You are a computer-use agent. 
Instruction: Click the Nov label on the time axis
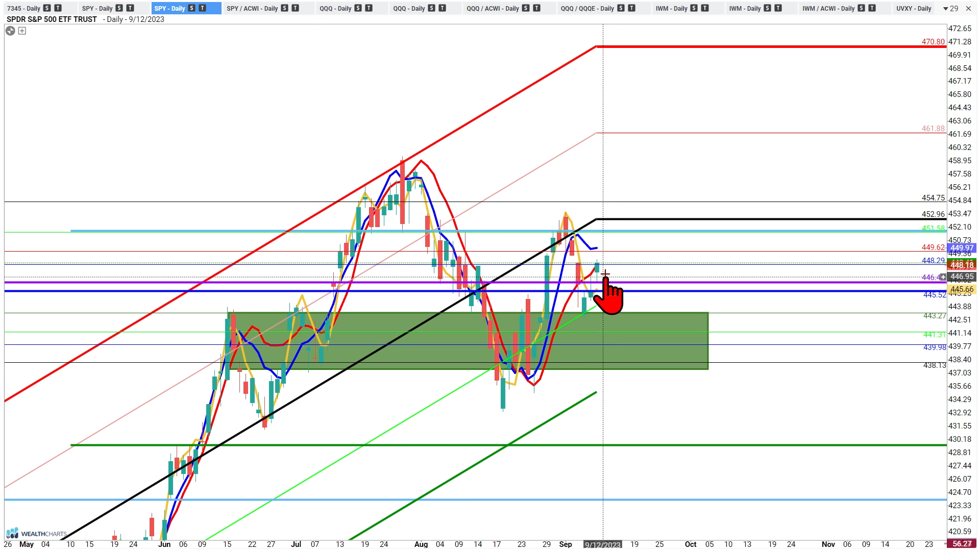[828, 544]
